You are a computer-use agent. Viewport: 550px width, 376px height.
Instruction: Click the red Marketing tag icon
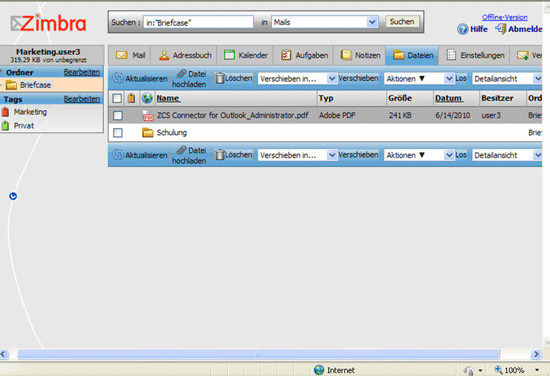(x=5, y=112)
